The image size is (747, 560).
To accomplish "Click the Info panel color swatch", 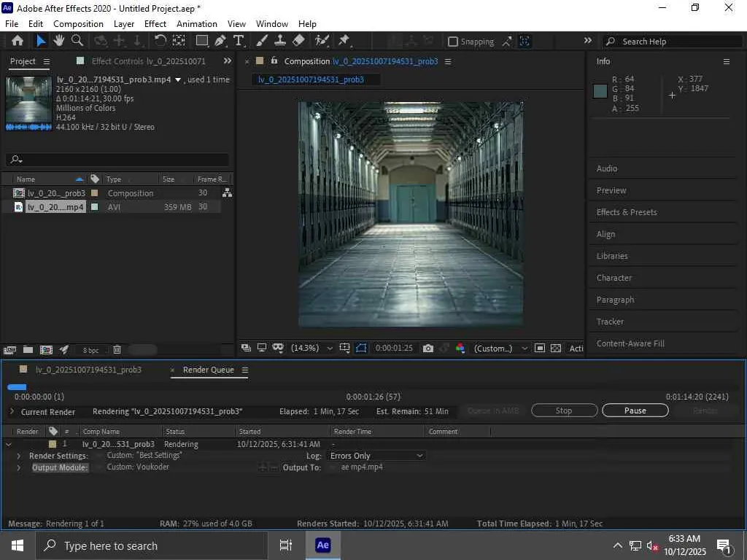I will [x=600, y=91].
